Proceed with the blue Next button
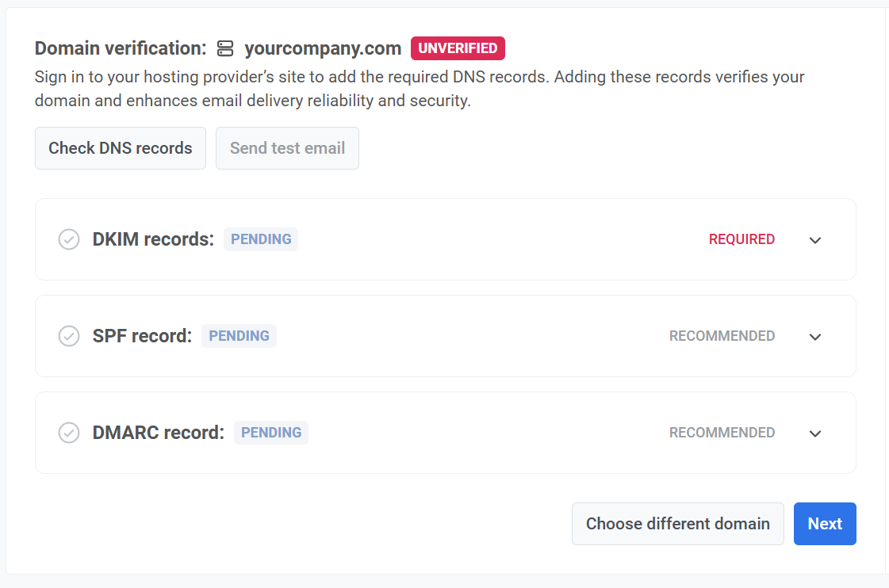The image size is (889, 588). [x=825, y=524]
